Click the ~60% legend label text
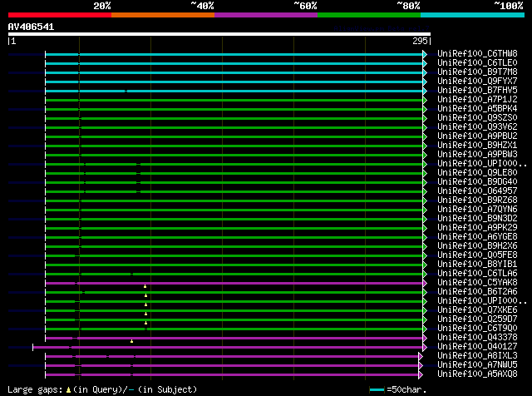Image resolution: width=532 pixels, height=396 pixels. pos(305,6)
